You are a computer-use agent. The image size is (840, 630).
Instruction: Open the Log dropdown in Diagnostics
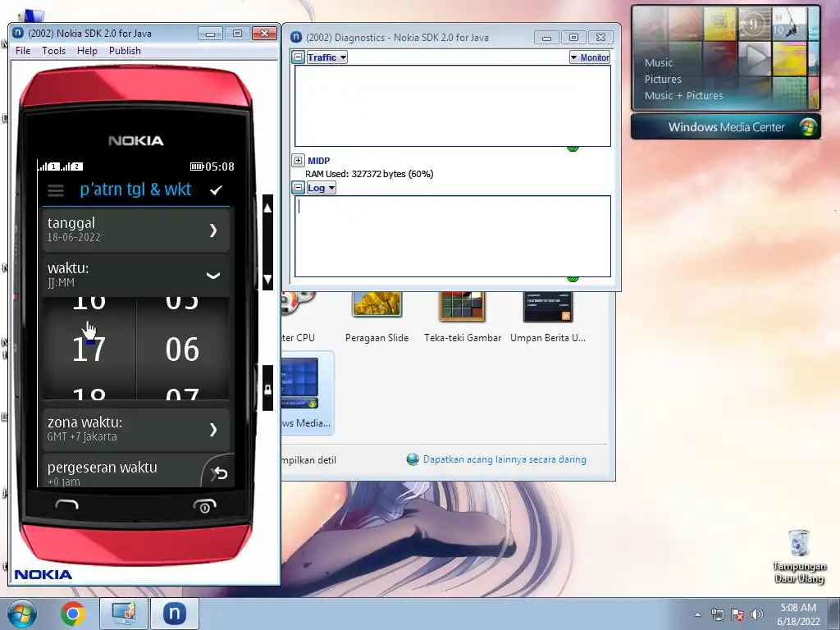(321, 188)
